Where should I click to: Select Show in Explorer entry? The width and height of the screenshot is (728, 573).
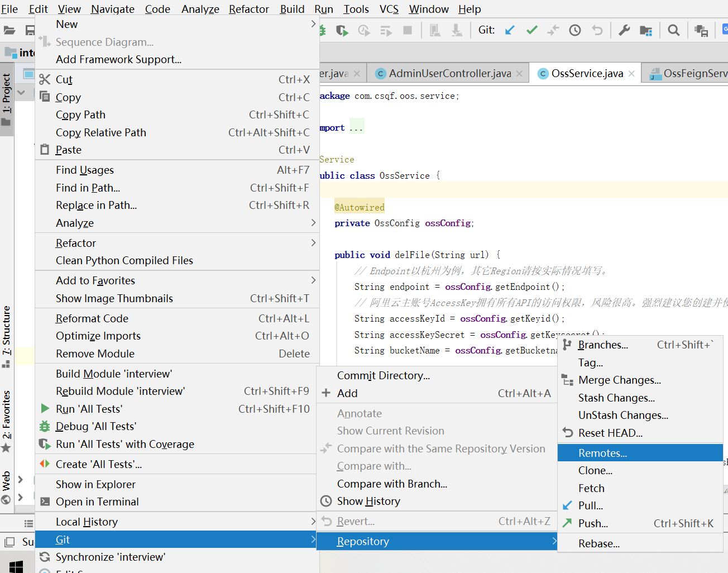(177, 484)
